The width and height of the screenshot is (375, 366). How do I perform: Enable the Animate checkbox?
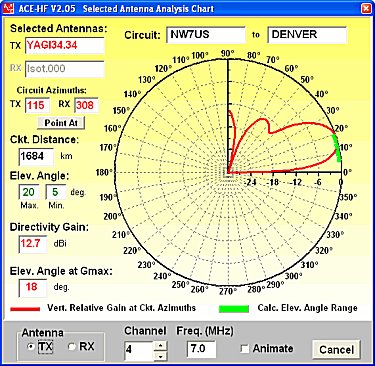245,349
